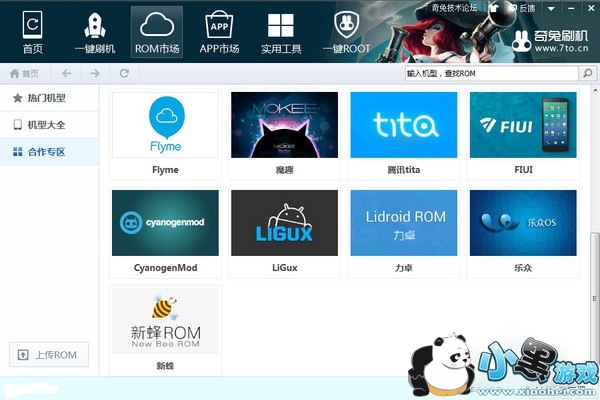
Task: Minimize the 奇兔刷机 window
Action: click(x=571, y=8)
